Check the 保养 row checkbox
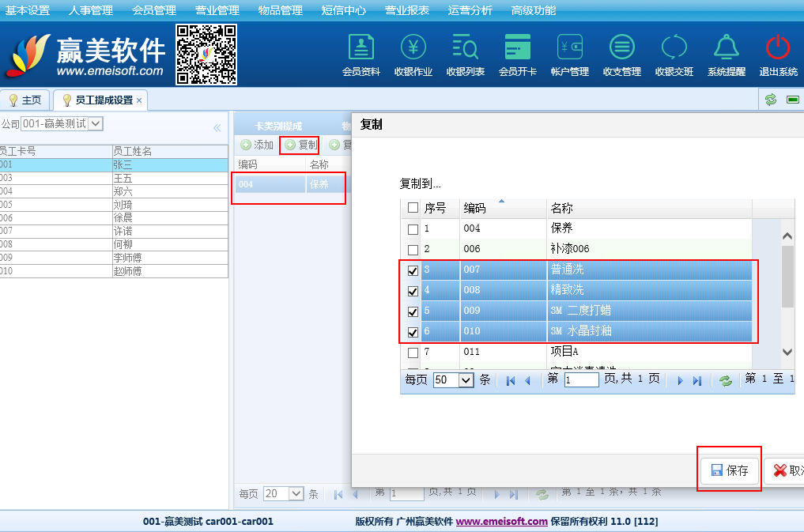804x532 pixels. click(413, 229)
